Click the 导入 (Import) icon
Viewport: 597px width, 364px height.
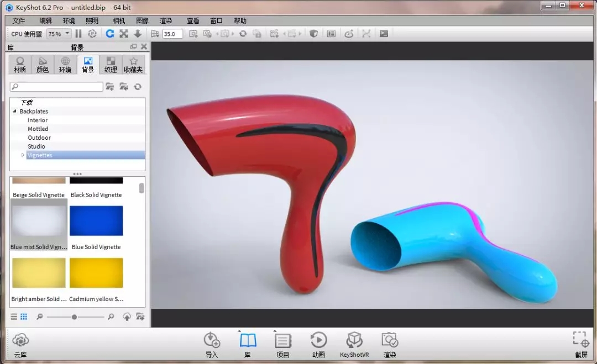[x=212, y=344]
